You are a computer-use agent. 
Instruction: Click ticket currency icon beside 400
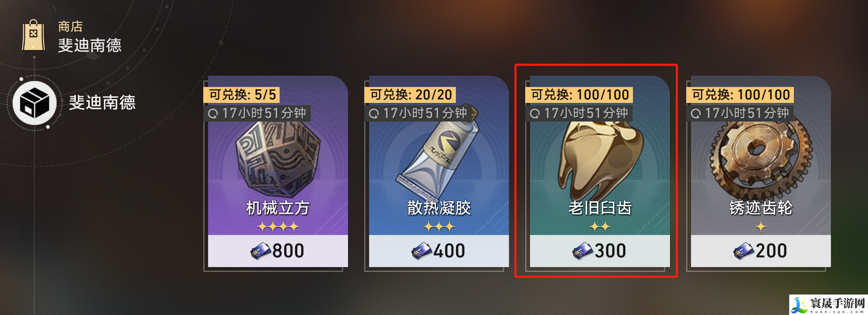422,251
